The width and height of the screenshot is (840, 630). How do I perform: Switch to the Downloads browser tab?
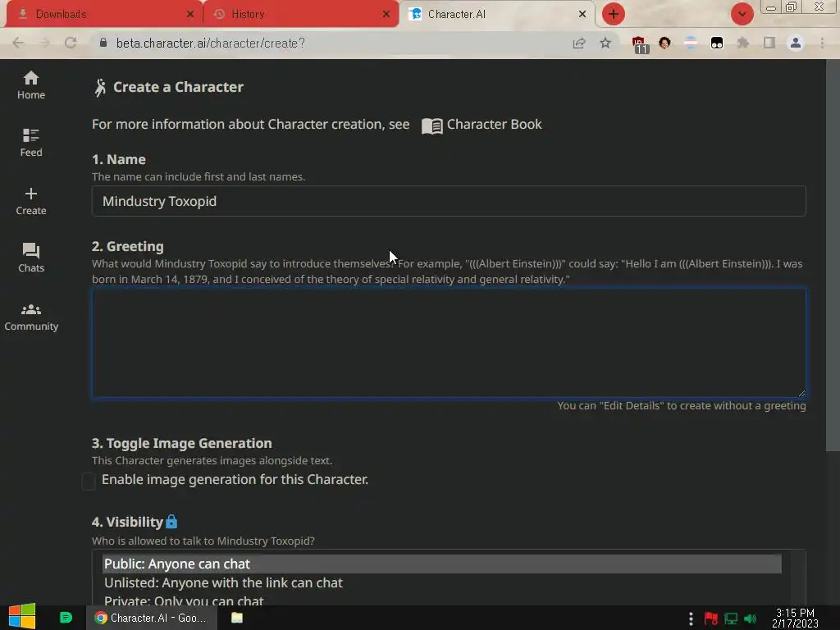(x=104, y=14)
